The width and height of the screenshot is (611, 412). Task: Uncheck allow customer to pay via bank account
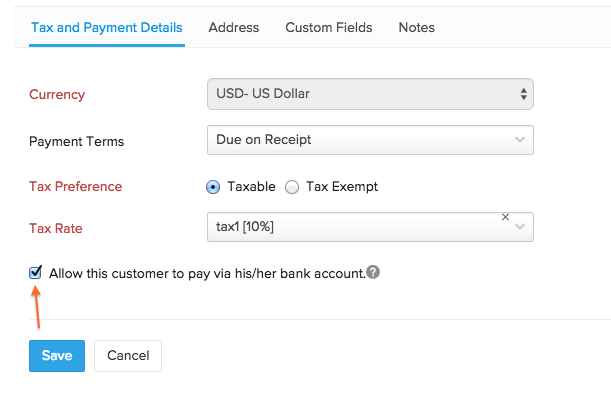(37, 272)
